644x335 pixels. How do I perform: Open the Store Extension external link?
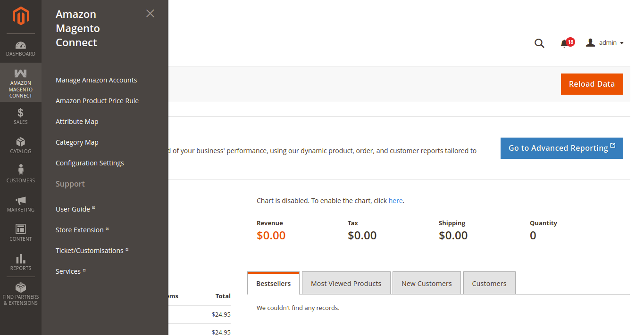[x=82, y=230]
